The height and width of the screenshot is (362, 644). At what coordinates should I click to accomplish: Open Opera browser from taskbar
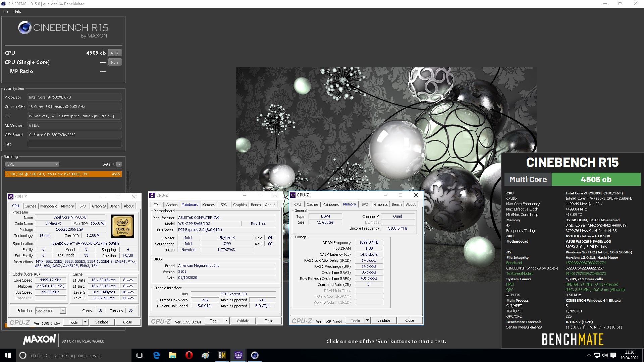pyautogui.click(x=189, y=355)
